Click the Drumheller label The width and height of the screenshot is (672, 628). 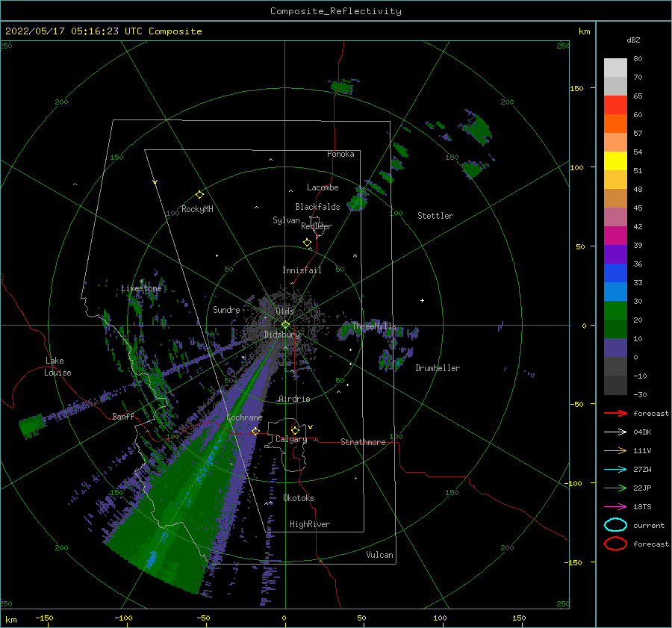click(x=438, y=368)
